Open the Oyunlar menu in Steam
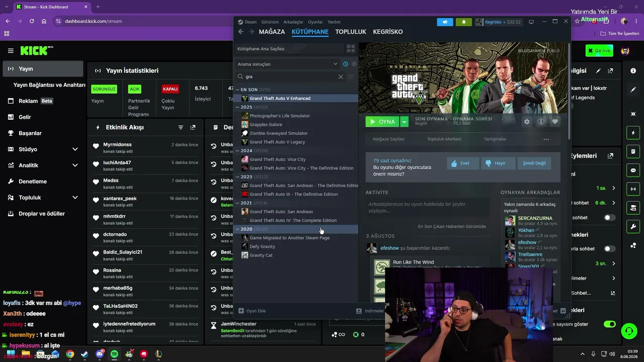 [x=315, y=22]
